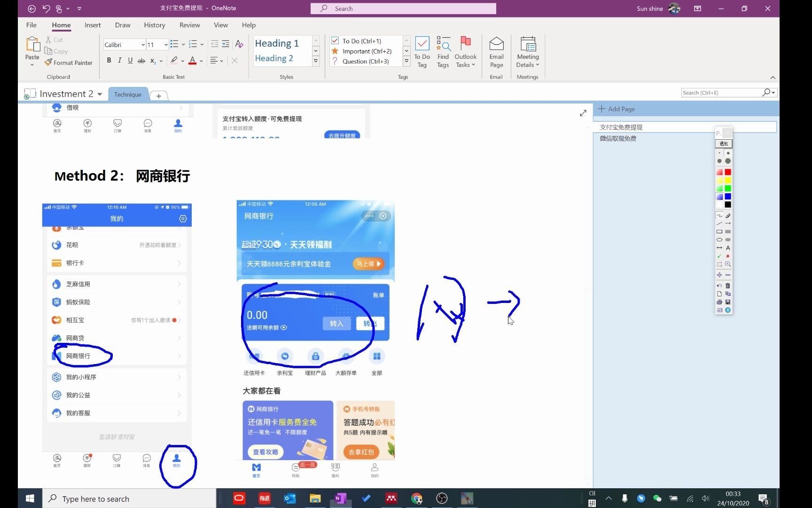Switch to the Insert tab
Screen dimensions: 812x508
click(93, 25)
